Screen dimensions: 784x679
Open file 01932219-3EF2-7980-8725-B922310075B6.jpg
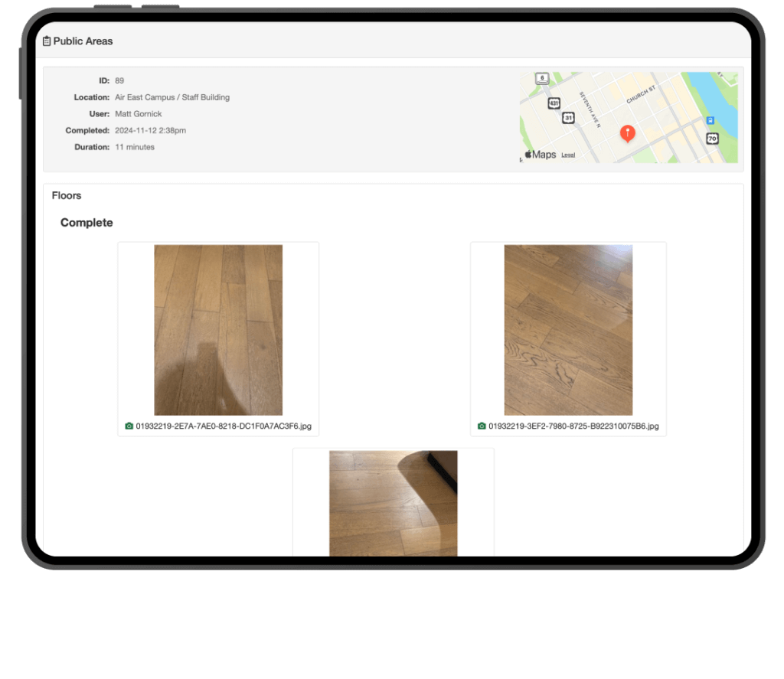573,426
